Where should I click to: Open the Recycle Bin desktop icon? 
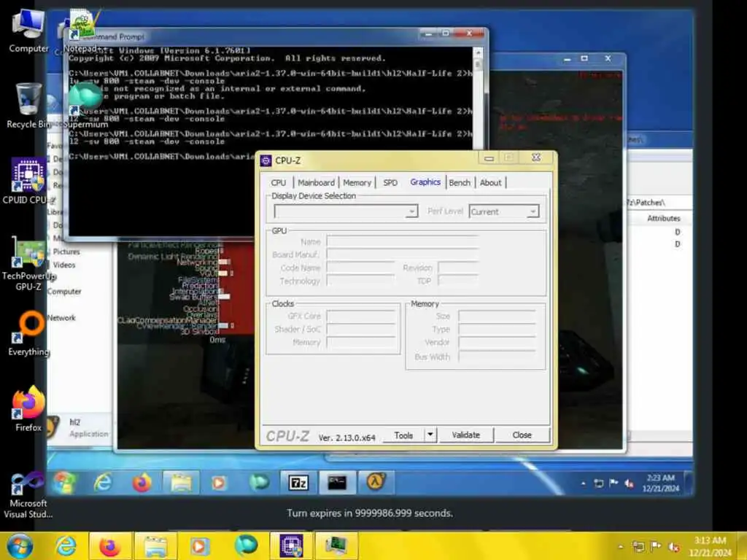[x=28, y=105]
